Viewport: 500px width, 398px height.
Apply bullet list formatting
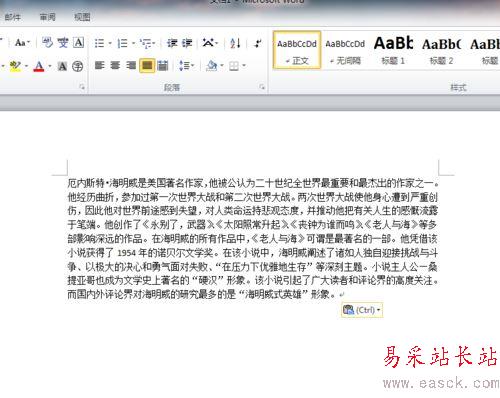pos(99,43)
